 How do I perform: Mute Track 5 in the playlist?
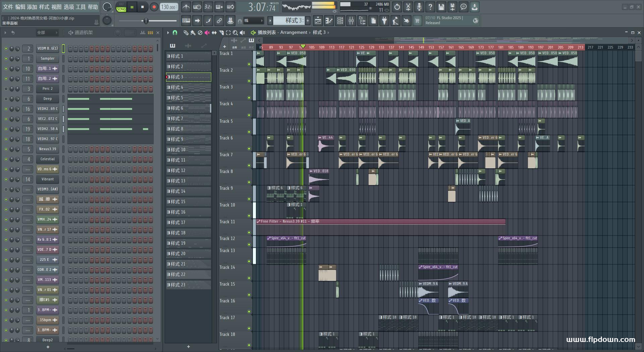(x=249, y=132)
